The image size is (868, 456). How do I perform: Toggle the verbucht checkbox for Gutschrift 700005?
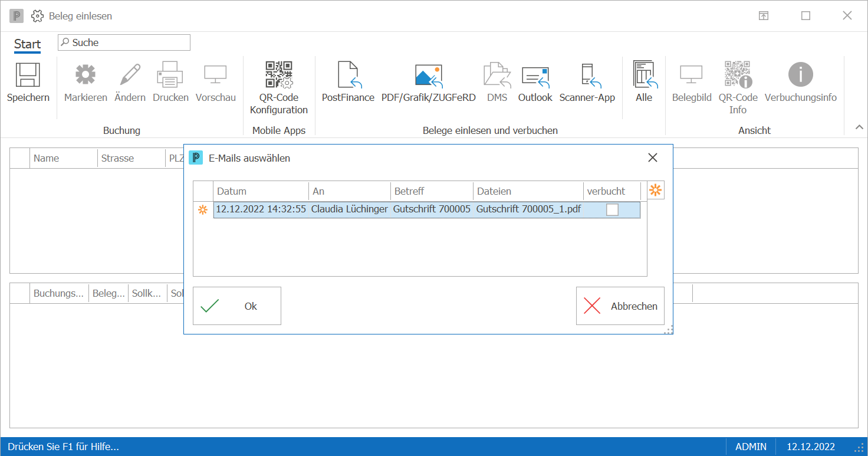pos(613,209)
